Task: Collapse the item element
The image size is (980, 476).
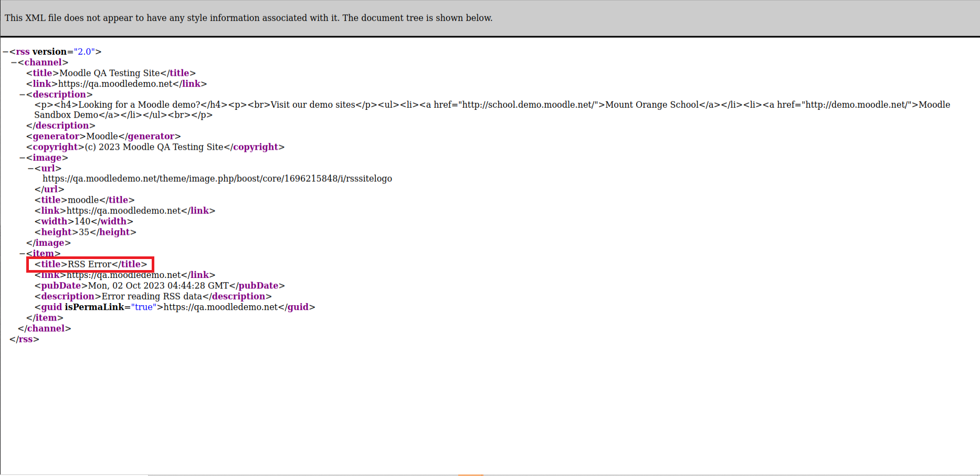Action: pos(23,254)
